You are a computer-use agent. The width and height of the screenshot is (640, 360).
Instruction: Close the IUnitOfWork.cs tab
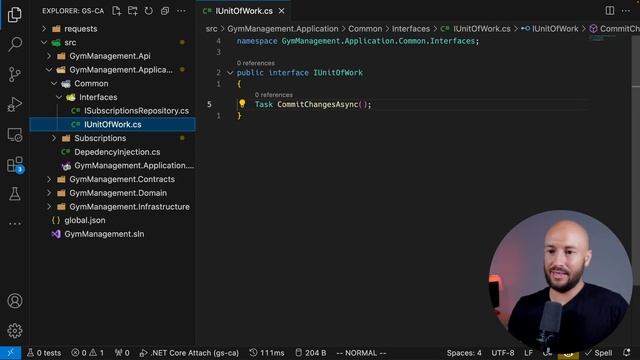282,11
